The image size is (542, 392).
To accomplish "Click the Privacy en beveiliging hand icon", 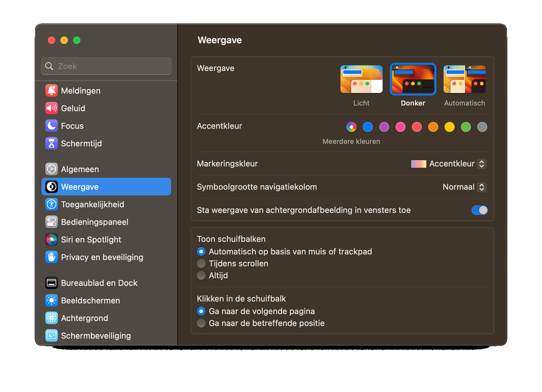I will (x=51, y=257).
